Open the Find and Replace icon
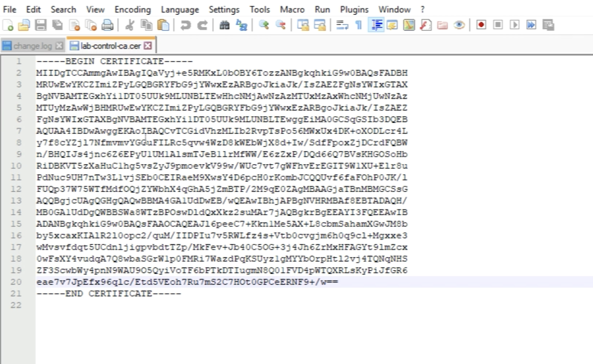The width and height of the screenshot is (593, 364). click(242, 25)
